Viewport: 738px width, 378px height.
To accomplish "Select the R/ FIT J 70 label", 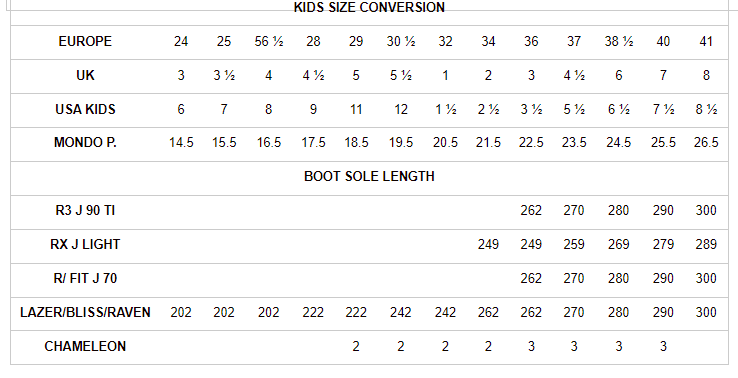I will pyautogui.click(x=85, y=278).
